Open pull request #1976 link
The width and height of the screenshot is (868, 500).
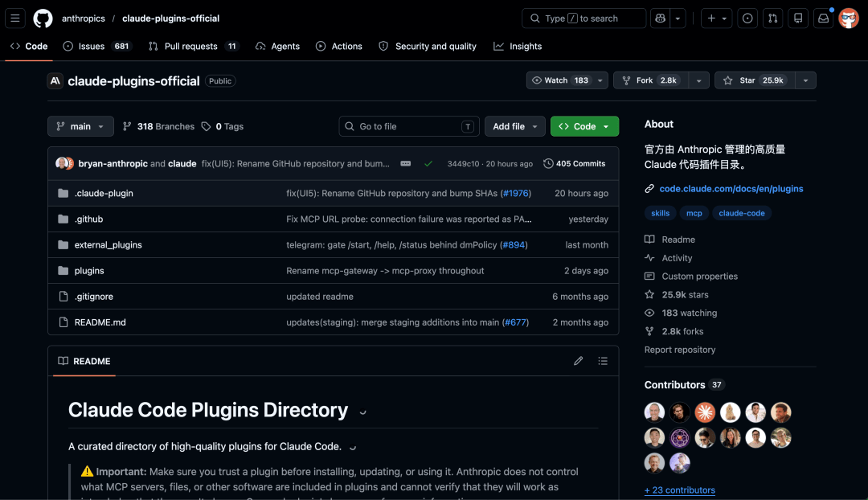pyautogui.click(x=516, y=193)
